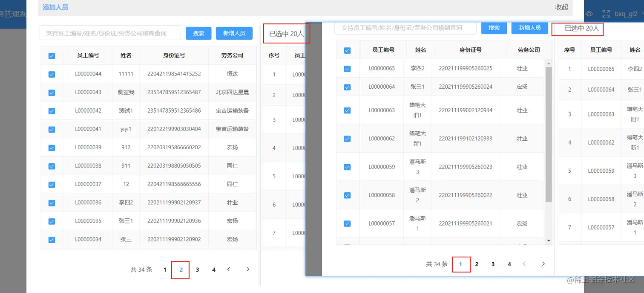Click the next-page arrow in the right overlay pagination
This screenshot has width=644, height=293.
[x=543, y=264]
